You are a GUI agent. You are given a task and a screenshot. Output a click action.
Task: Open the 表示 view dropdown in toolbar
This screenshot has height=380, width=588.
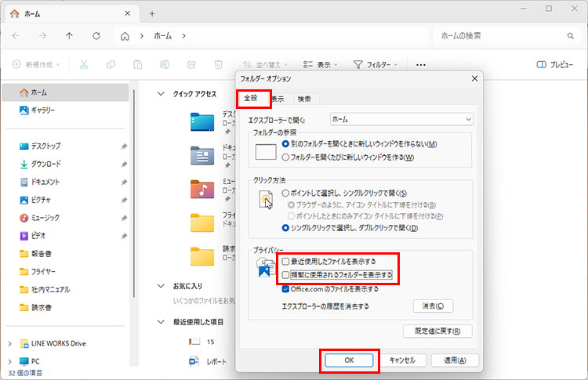(x=320, y=64)
